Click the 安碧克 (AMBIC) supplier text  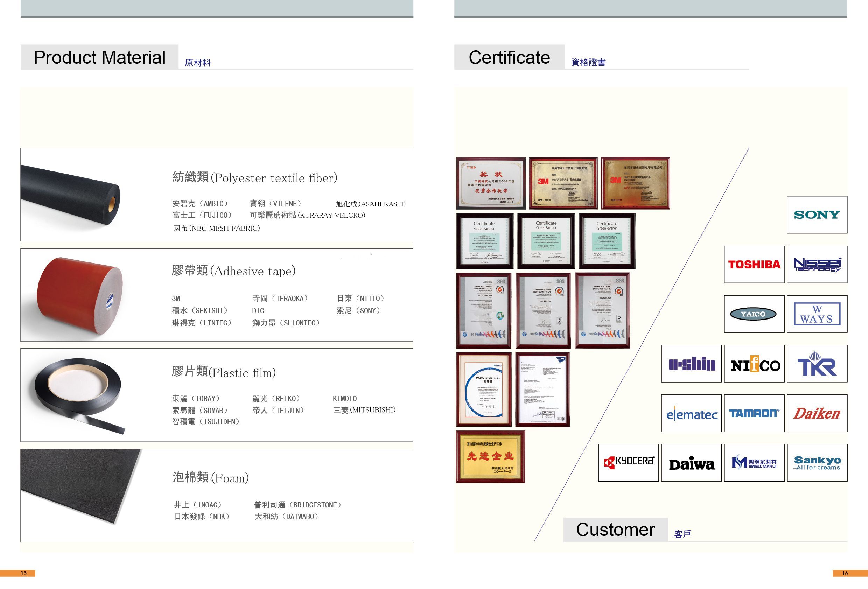200,204
